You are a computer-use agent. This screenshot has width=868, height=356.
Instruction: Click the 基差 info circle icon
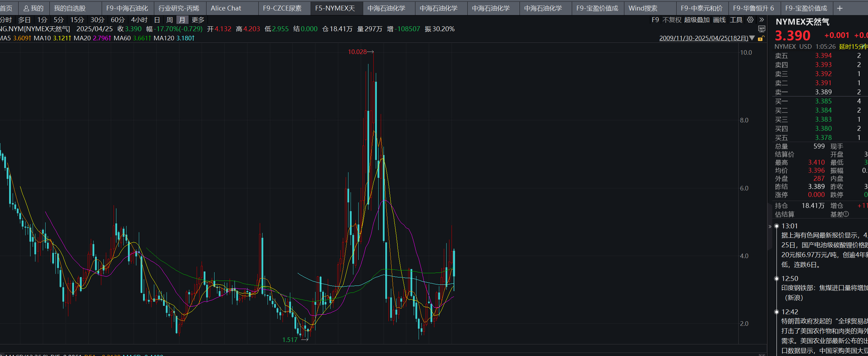[x=846, y=214]
